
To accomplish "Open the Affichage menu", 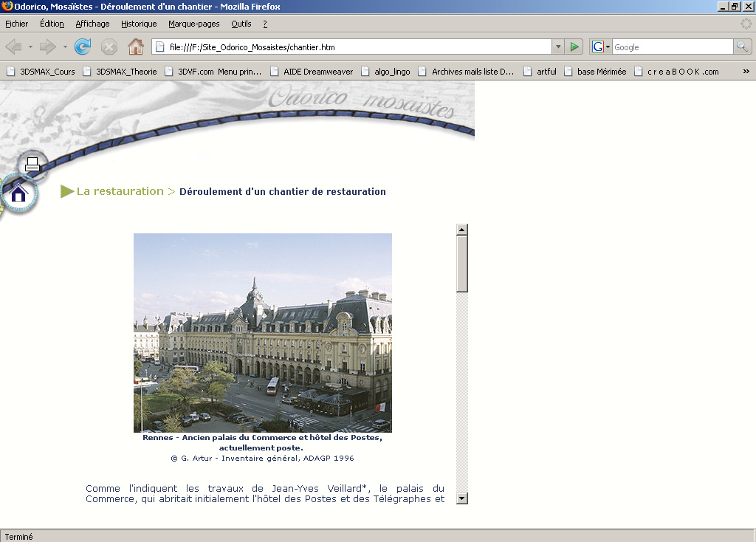I will click(x=92, y=24).
